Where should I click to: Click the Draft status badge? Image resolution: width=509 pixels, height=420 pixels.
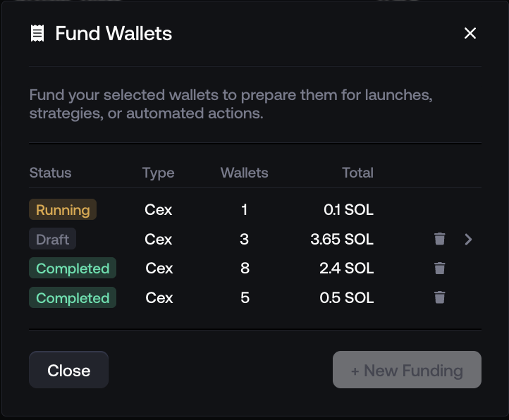click(x=52, y=239)
